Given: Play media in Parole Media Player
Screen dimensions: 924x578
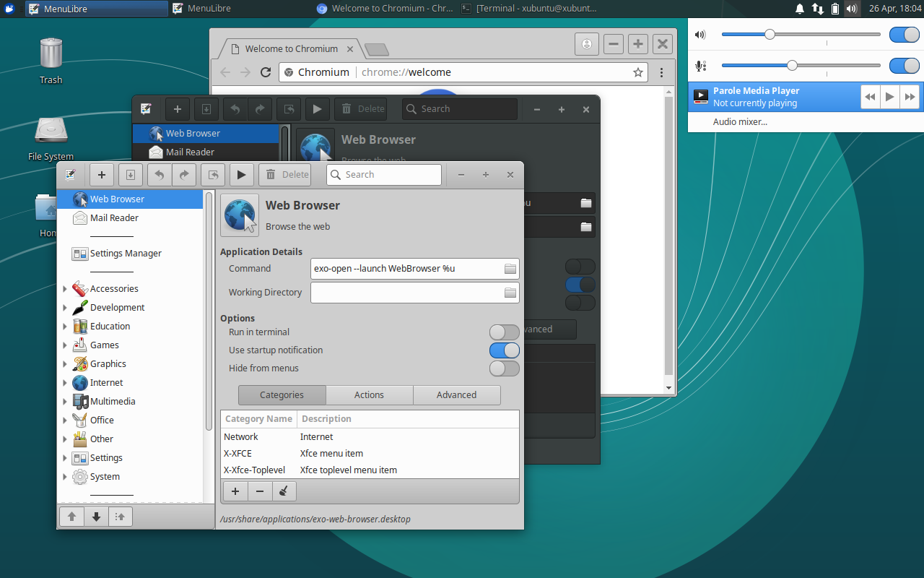Looking at the screenshot, I should click(x=889, y=96).
